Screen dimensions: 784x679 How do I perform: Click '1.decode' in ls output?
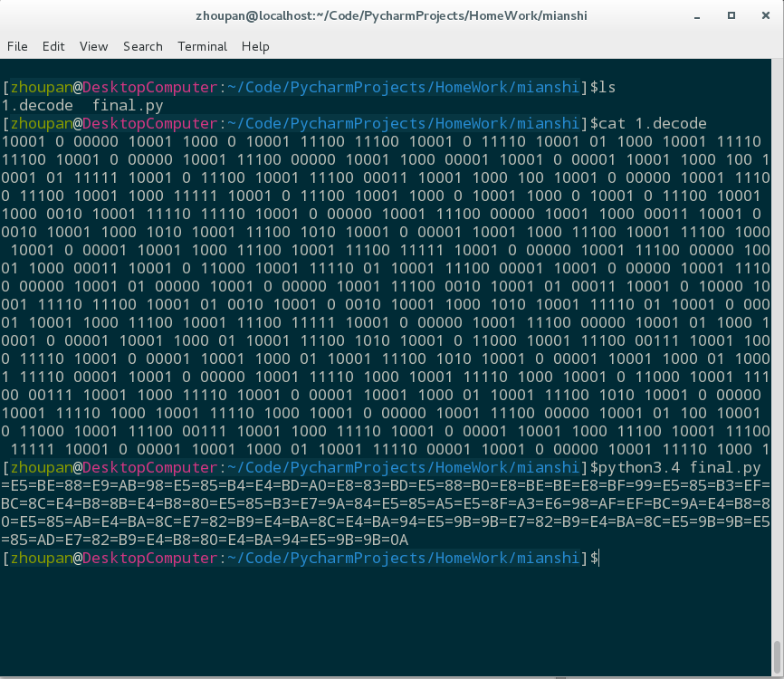tap(37, 106)
